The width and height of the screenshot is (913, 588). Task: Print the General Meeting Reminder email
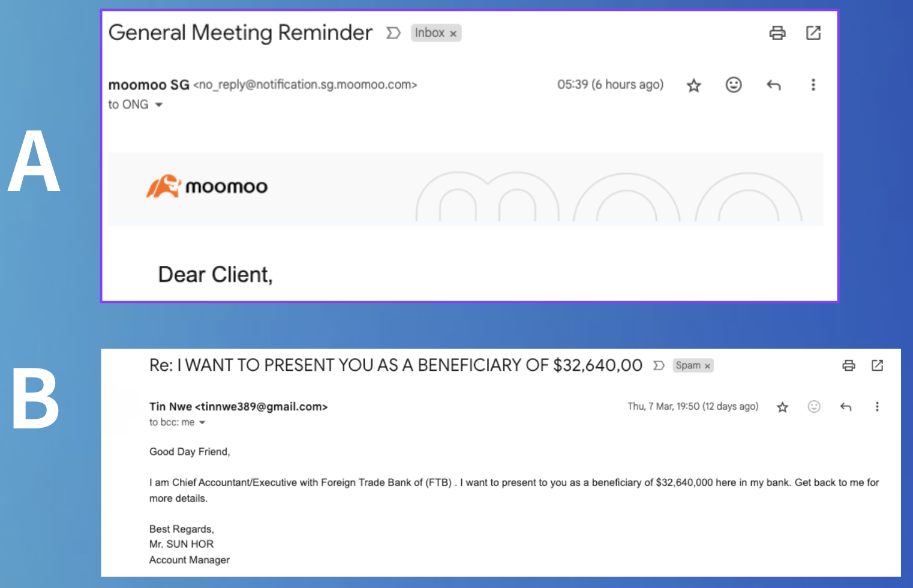777,33
